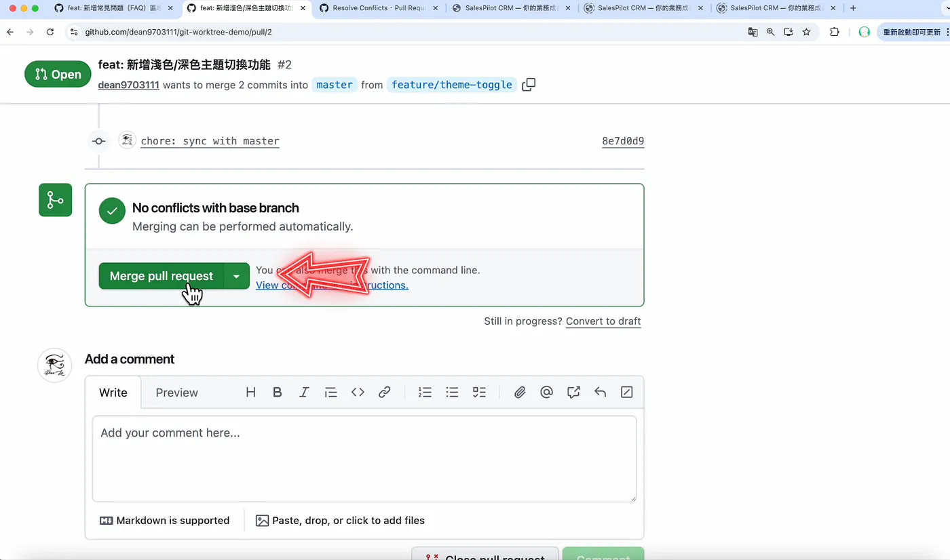950x560 pixels.
Task: Reference an issue or pull request icon
Action: coord(573,392)
